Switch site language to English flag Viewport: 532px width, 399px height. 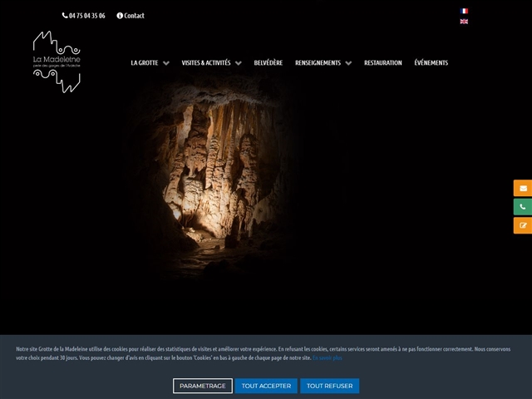coord(464,22)
